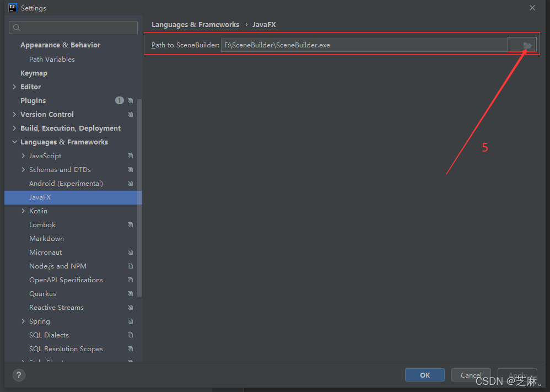Select the Micronaut settings entry
Screen dimensions: 550x392
tap(45, 253)
